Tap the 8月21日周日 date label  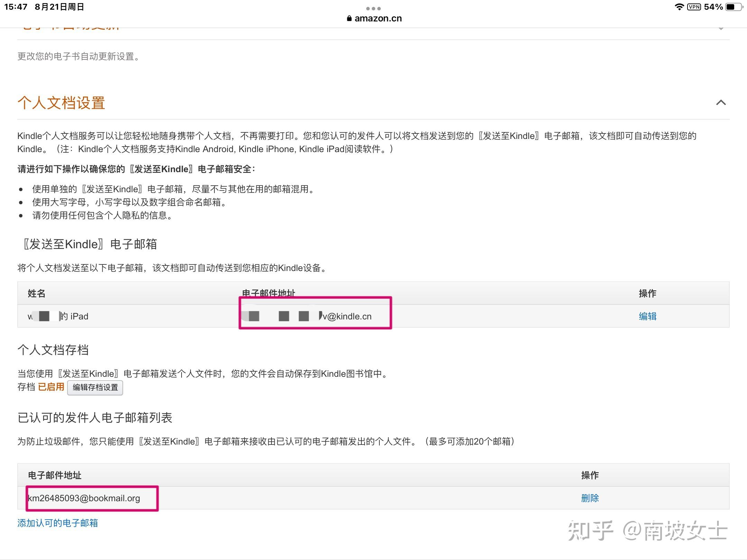pos(59,6)
